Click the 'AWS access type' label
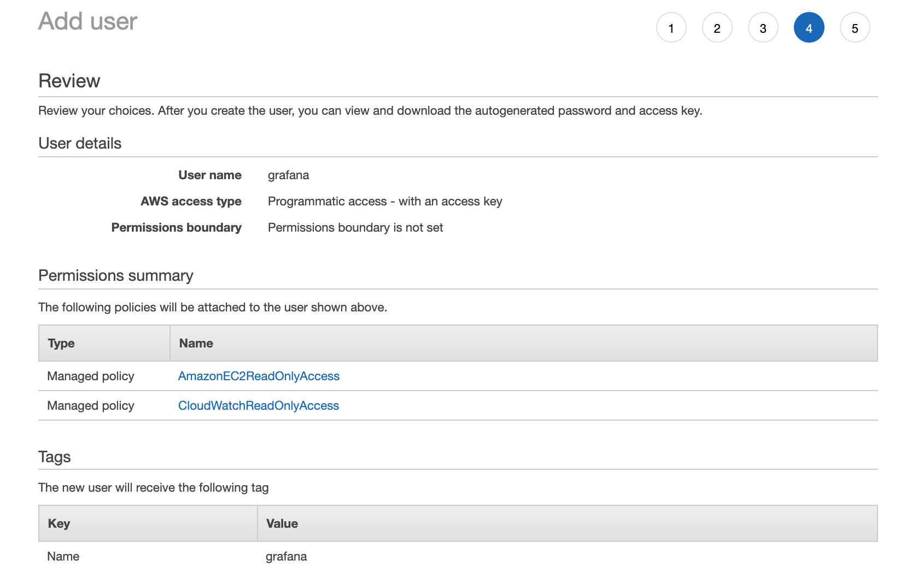 [191, 201]
